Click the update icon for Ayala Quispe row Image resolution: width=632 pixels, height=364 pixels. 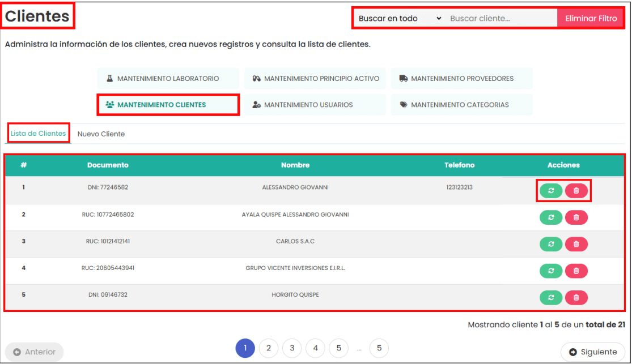tap(551, 217)
